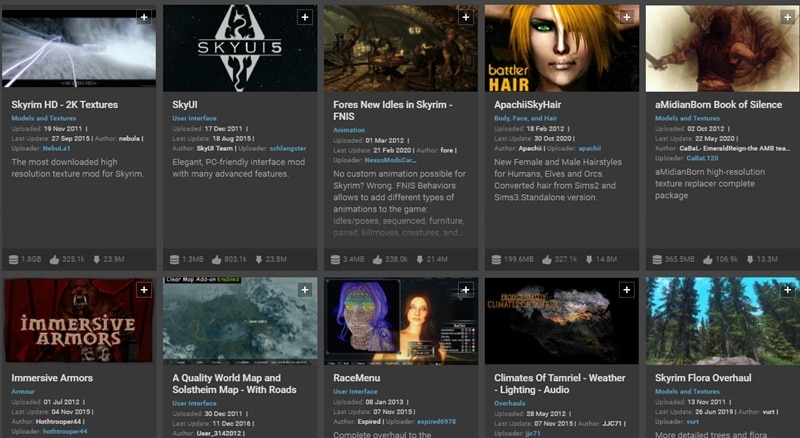Click plus icon on Fores New Idles thumbnail
800x438 pixels.
pos(465,17)
